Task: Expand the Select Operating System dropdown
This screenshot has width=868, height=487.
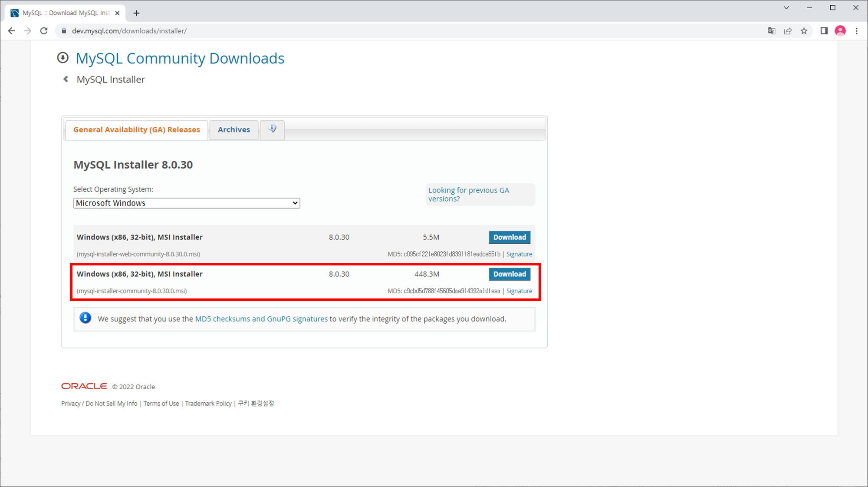Action: (x=187, y=203)
